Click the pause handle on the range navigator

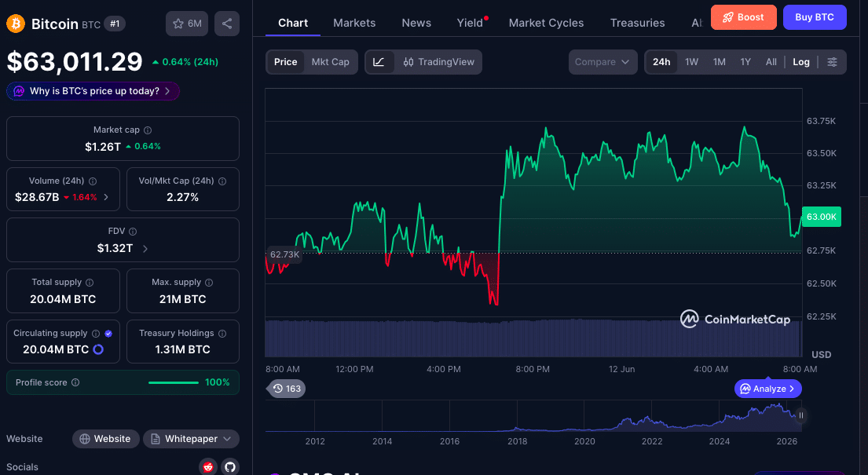801,415
